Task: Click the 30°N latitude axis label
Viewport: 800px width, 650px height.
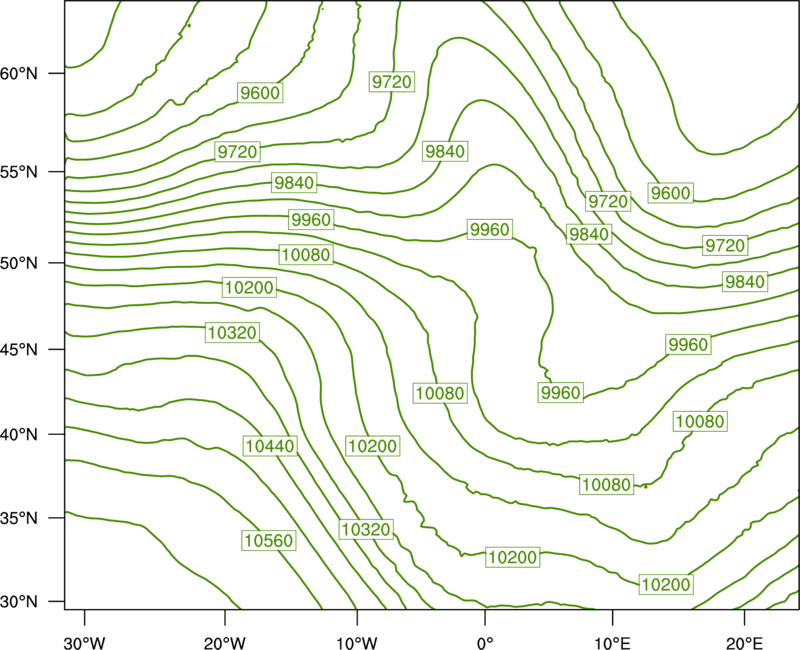Action: (x=19, y=602)
